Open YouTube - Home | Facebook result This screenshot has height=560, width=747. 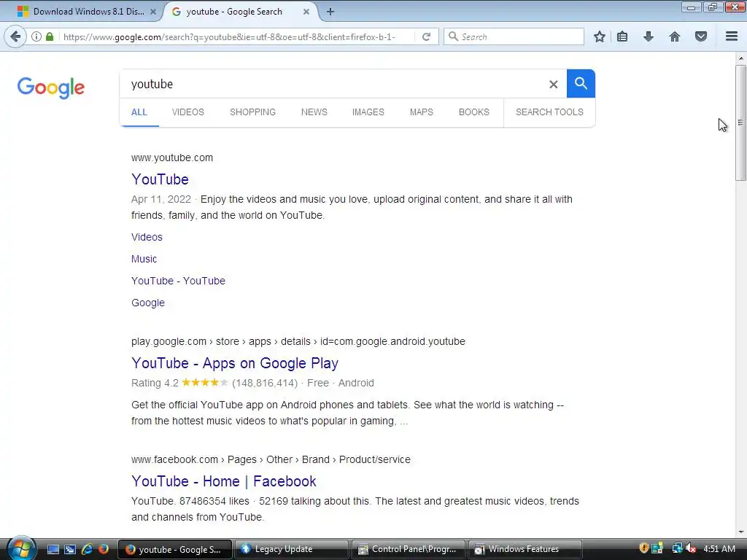(224, 481)
